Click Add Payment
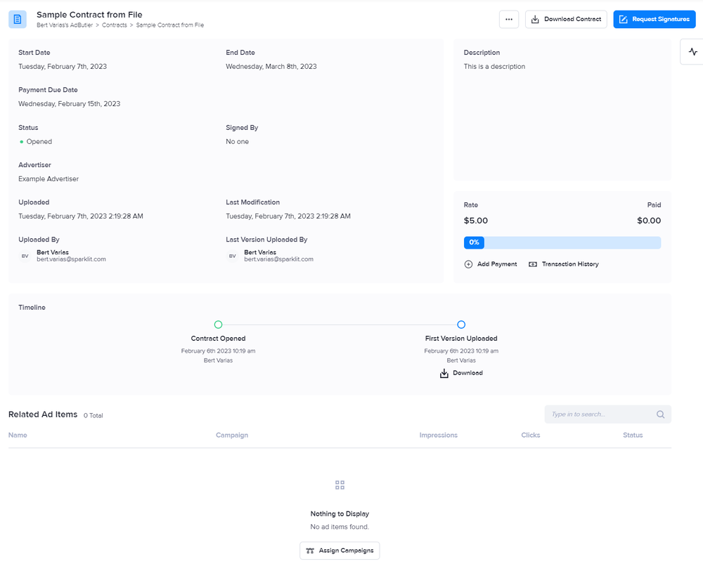The height and width of the screenshot is (588, 703). (x=491, y=264)
